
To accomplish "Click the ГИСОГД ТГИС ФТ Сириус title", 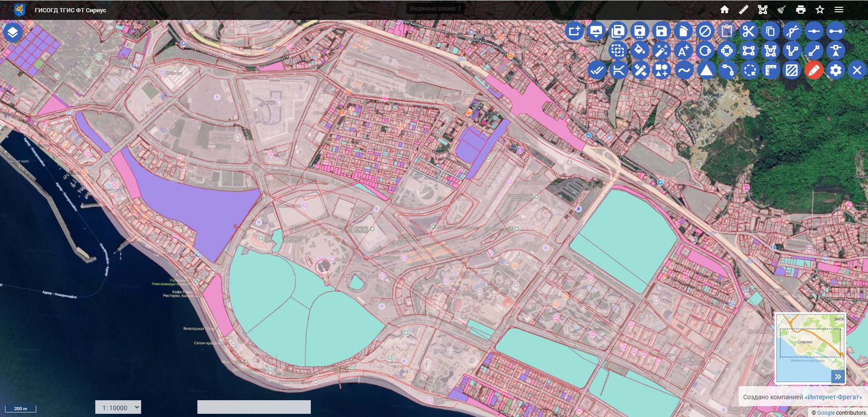I will (x=70, y=10).
